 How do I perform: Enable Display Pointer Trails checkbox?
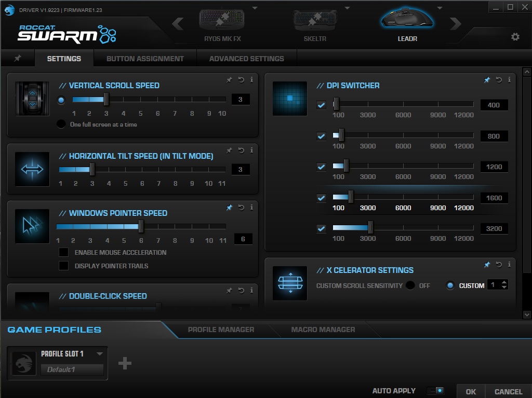point(63,266)
